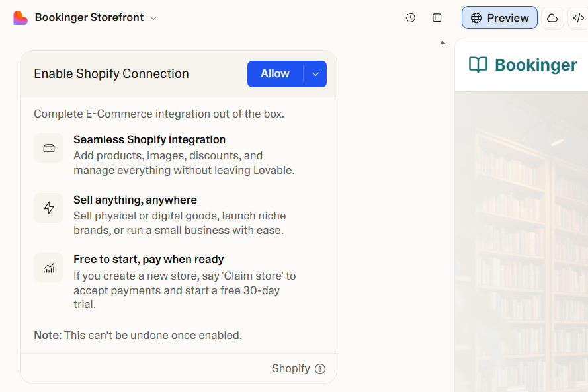This screenshot has height=392, width=588.
Task: Click the Note text at card bottom
Action: point(46,335)
